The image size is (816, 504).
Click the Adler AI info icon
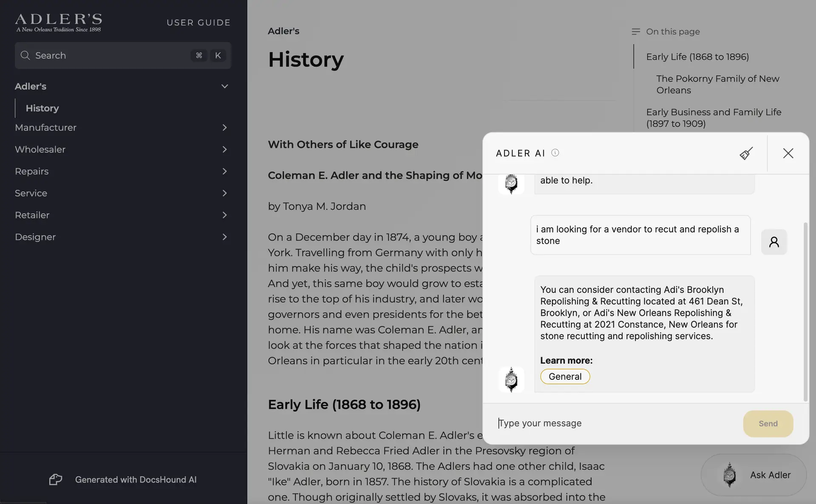(x=554, y=152)
